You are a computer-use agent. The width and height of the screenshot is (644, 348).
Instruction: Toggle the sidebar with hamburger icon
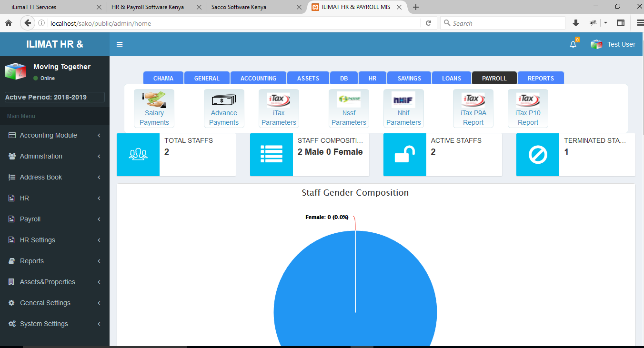[x=120, y=44]
